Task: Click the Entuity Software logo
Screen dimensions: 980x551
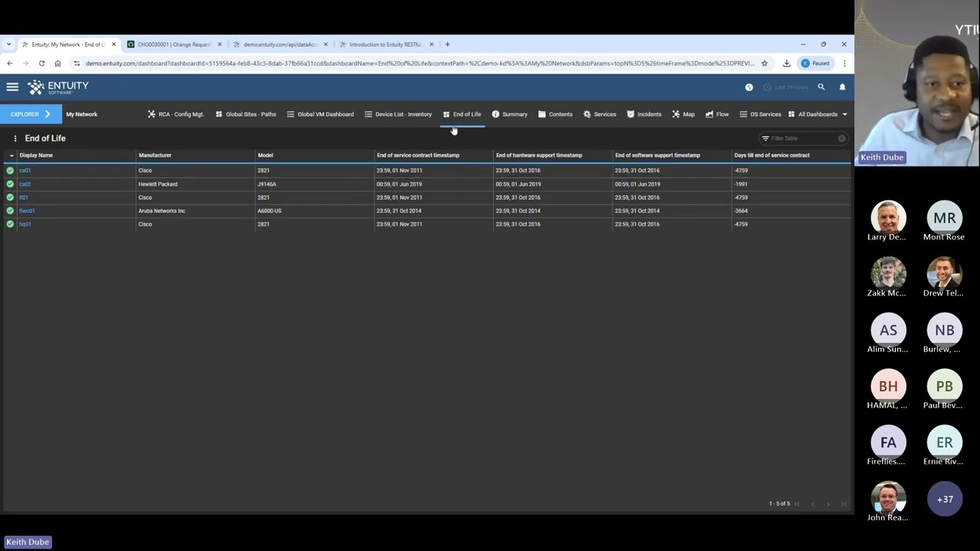Action: click(58, 87)
